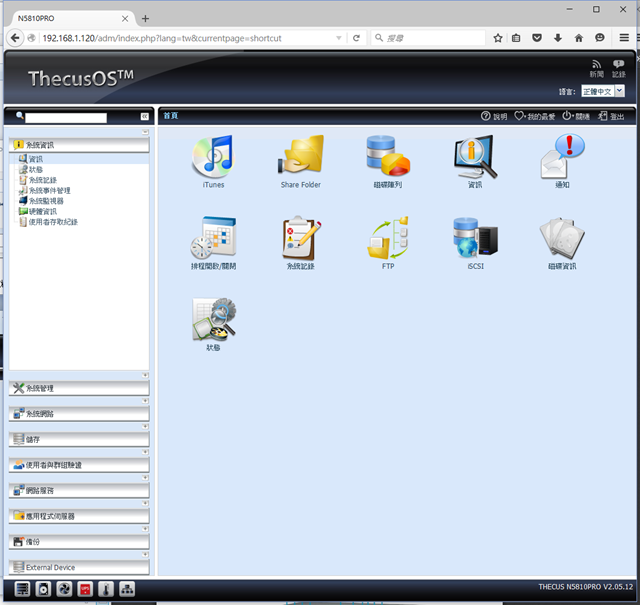Go back with the browser back button
Screen dimensions: 640x605
15,38
